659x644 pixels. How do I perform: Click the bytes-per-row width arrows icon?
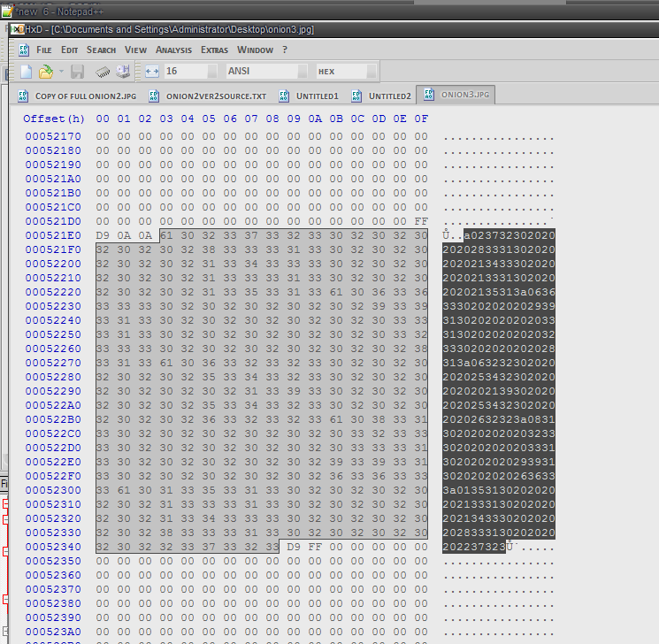coord(150,72)
